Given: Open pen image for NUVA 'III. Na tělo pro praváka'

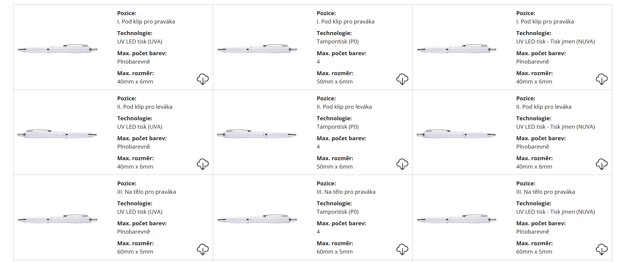Looking at the screenshot, I should tap(457, 219).
